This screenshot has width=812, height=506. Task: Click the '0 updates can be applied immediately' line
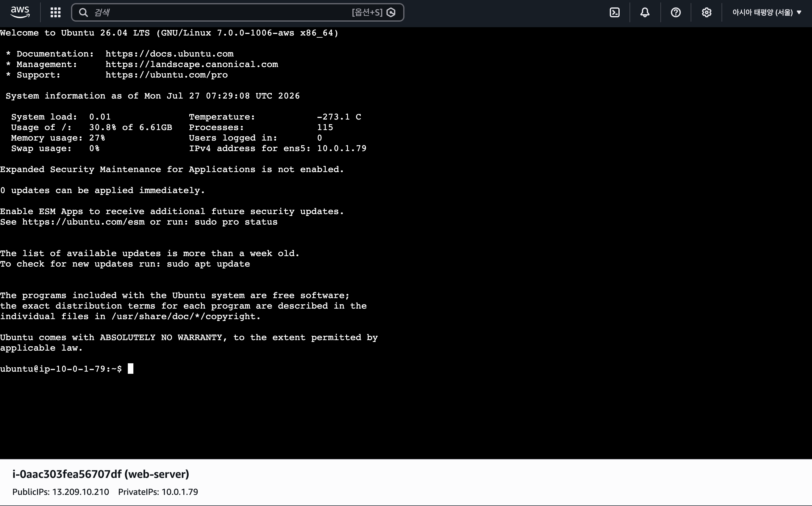click(x=102, y=190)
